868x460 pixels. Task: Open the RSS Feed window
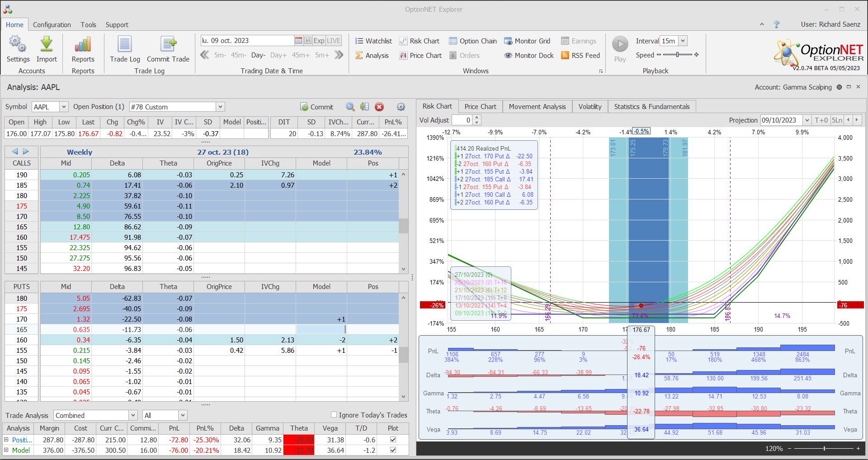tap(580, 56)
